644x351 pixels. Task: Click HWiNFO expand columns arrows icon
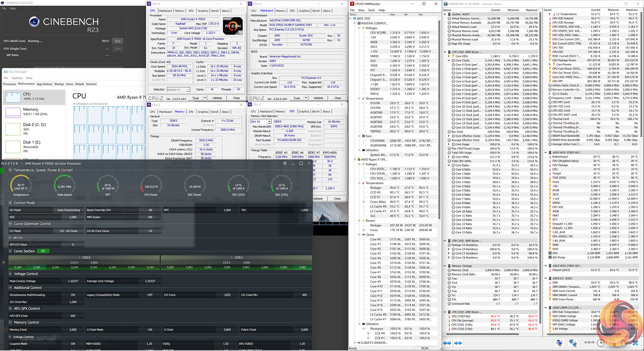pyautogui.click(x=447, y=343)
